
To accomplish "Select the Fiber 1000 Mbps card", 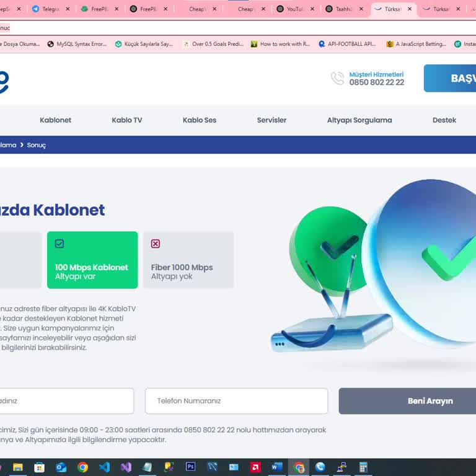I will pos(188,260).
